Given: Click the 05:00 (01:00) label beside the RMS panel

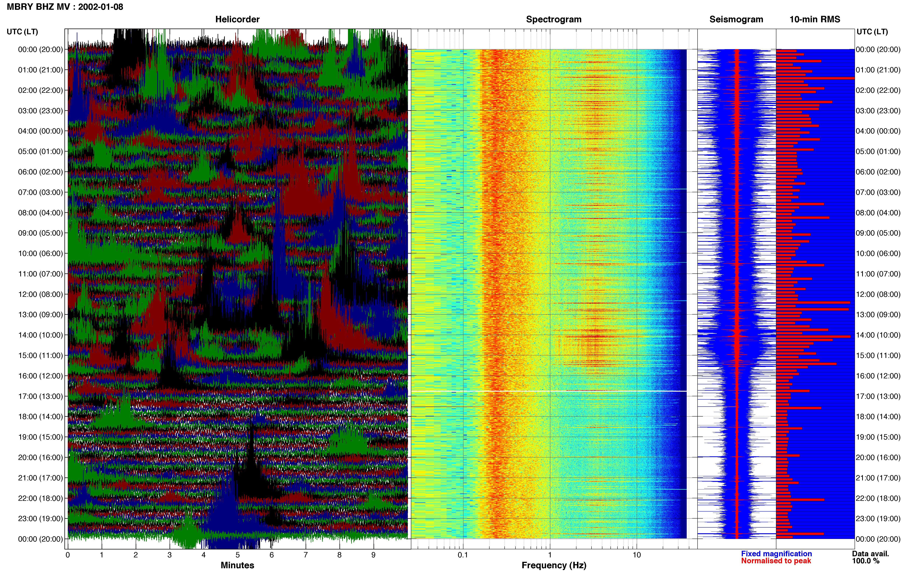Looking at the screenshot, I should pyautogui.click(x=878, y=152).
